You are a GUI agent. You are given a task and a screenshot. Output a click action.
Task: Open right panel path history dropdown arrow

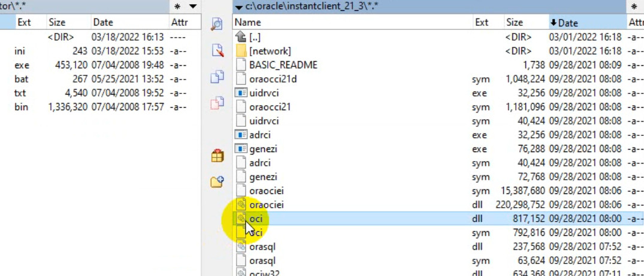click(238, 7)
